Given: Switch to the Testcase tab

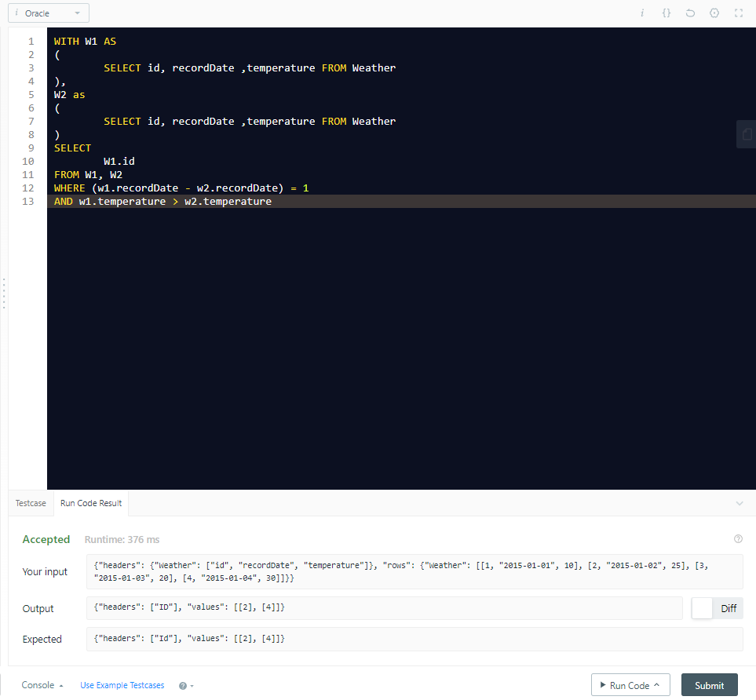Looking at the screenshot, I should point(31,503).
